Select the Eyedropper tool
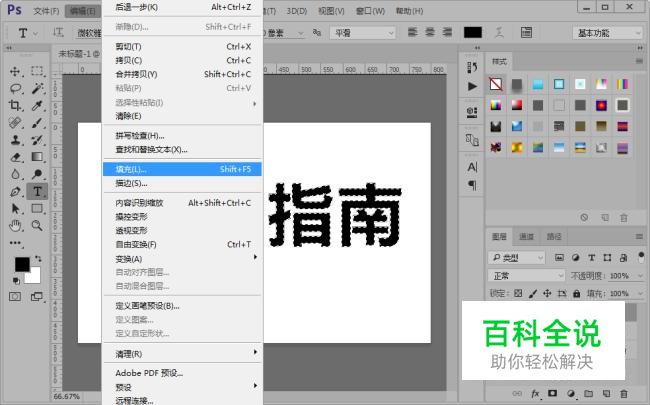Screen dimensions: 650x405 37,105
